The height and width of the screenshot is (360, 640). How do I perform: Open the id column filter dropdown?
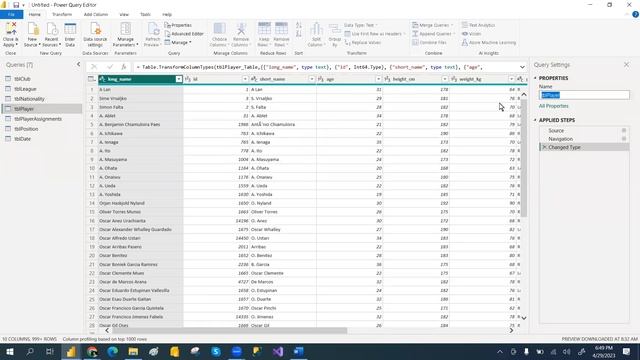(x=245, y=79)
